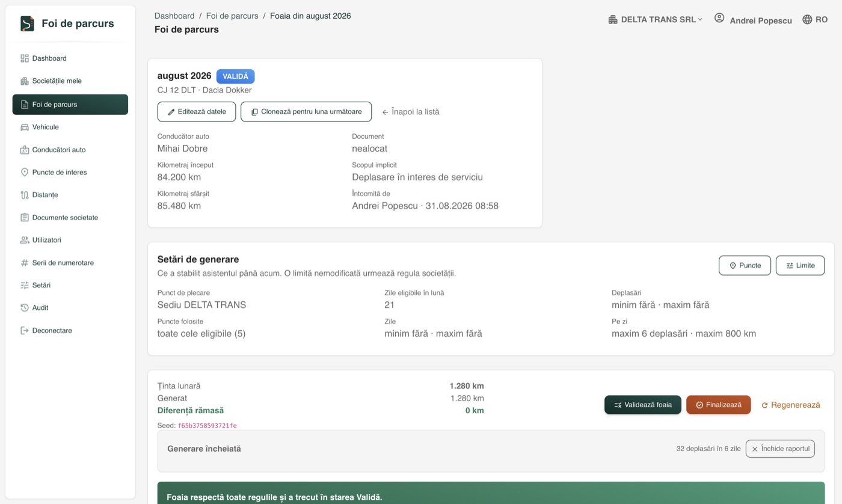
Task: Click the Setări sliders icon in sidebar
Action: pyautogui.click(x=25, y=285)
